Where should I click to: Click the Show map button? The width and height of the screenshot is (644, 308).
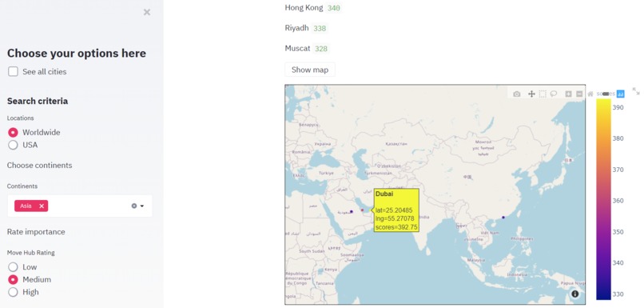(x=310, y=70)
